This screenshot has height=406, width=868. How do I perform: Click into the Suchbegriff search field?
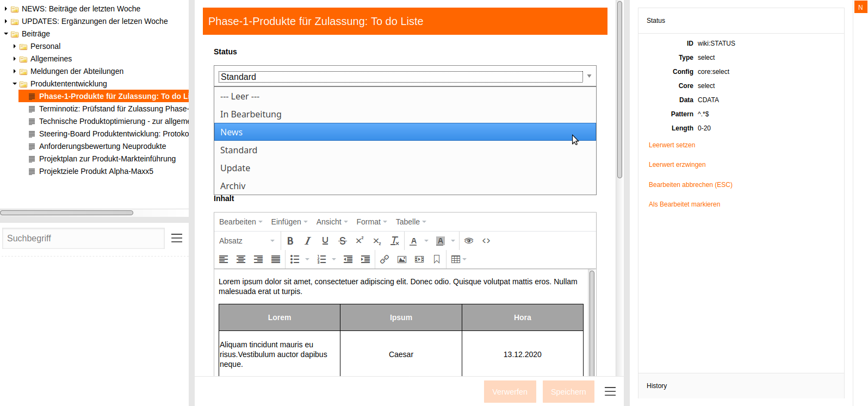click(x=83, y=238)
